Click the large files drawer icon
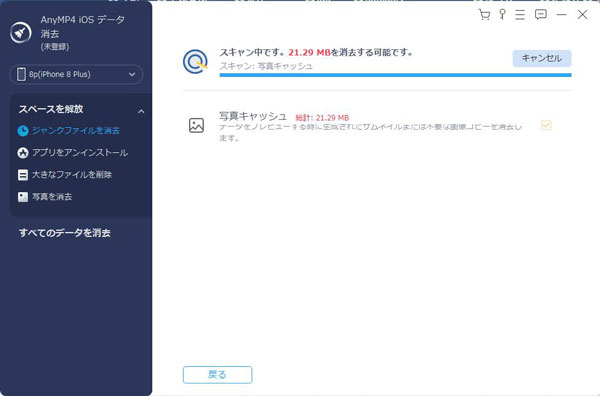Image resolution: width=600 pixels, height=396 pixels. pos(23,175)
